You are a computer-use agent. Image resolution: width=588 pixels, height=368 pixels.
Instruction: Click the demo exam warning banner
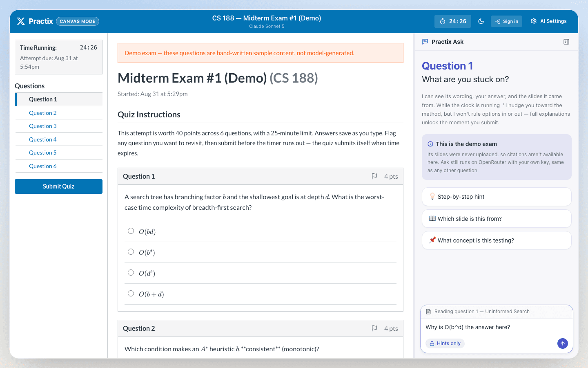click(x=261, y=53)
